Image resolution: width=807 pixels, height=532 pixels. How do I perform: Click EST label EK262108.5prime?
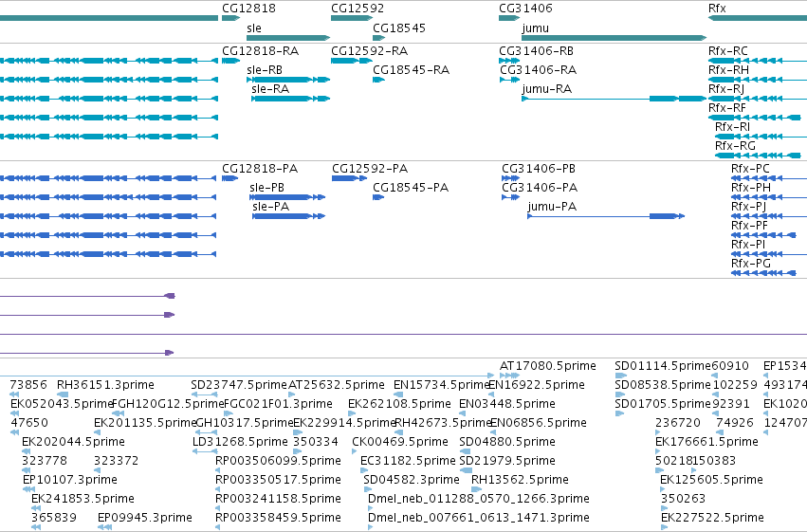[399, 404]
